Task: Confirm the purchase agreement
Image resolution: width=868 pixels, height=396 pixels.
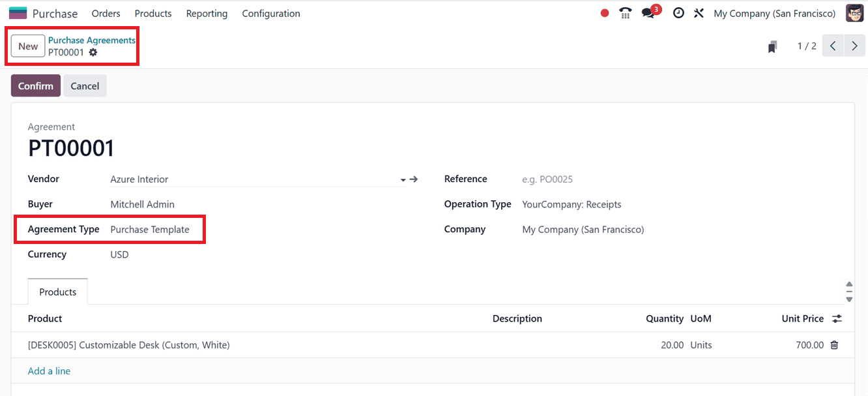Action: [35, 85]
